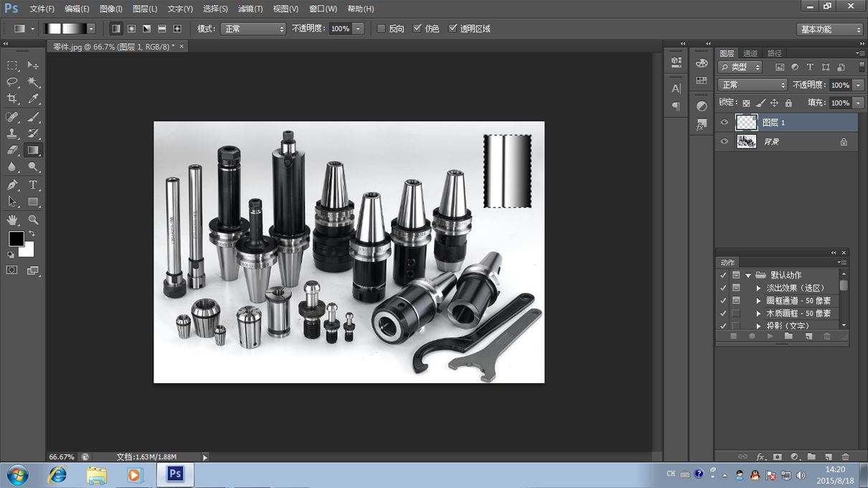868x488 pixels.
Task: Select the Magic Wand tool
Action: [x=34, y=83]
